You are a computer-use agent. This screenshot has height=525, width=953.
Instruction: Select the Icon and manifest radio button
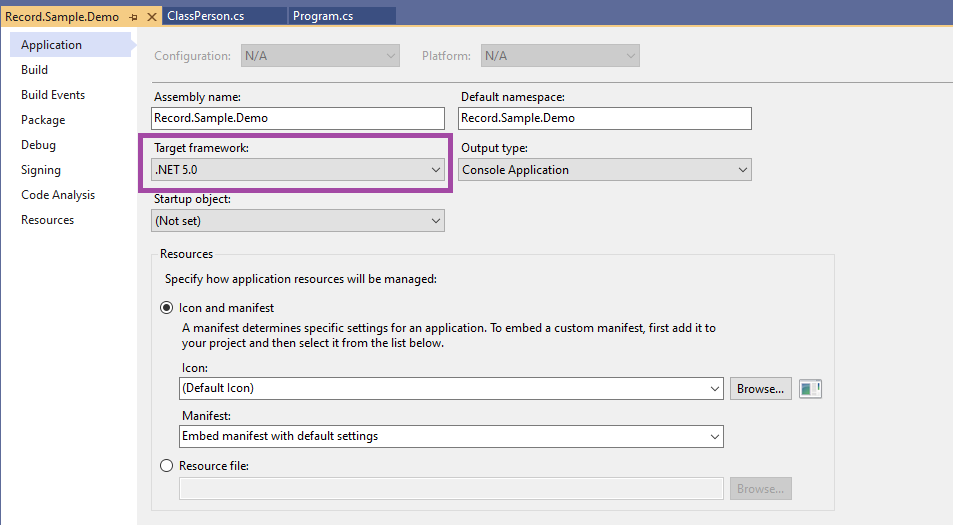tap(167, 308)
